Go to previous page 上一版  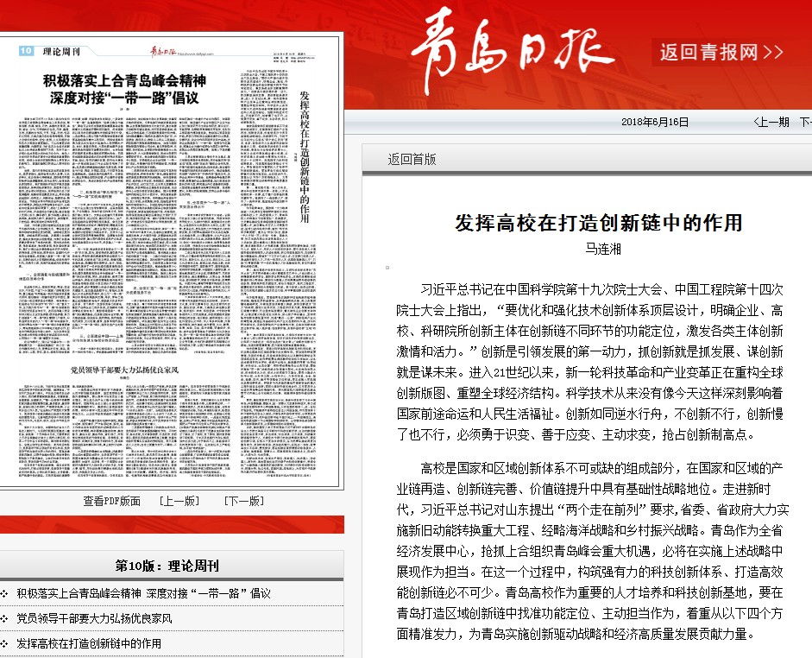179,501
